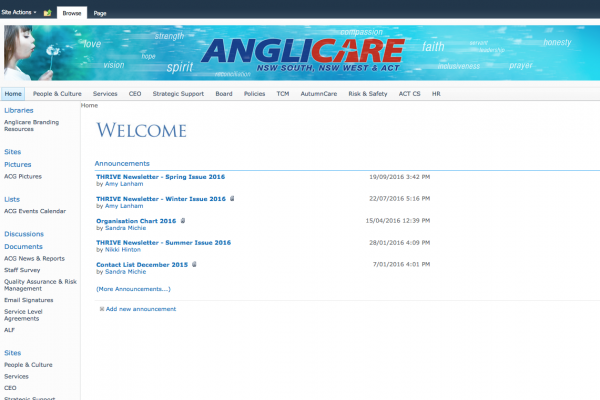Open THRIVE Newsletter Winter Issue 2016
The image size is (600, 400).
coord(161,199)
